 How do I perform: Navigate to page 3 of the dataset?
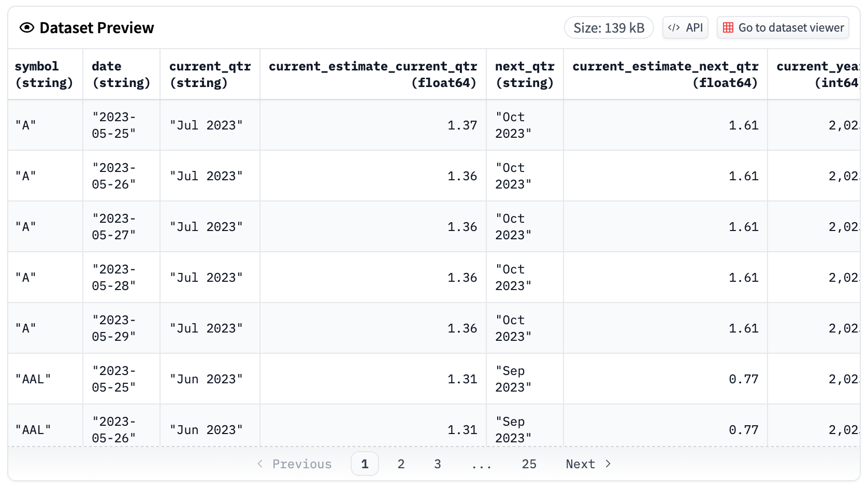pos(437,464)
